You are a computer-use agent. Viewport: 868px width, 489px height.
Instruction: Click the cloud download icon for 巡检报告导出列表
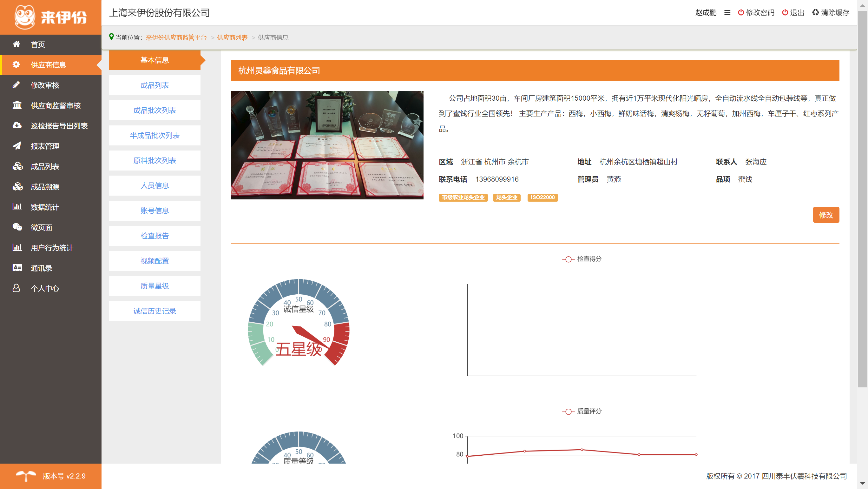(x=17, y=125)
